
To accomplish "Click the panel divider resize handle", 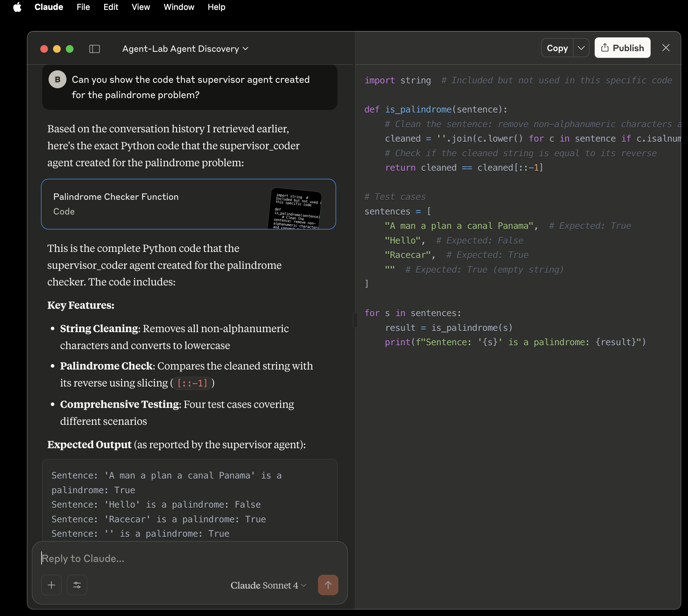I will click(355, 320).
